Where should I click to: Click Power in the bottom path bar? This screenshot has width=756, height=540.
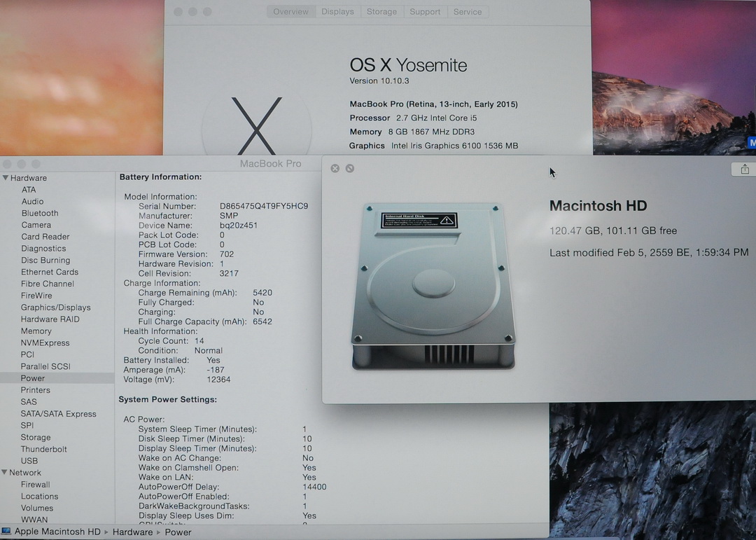[x=178, y=532]
